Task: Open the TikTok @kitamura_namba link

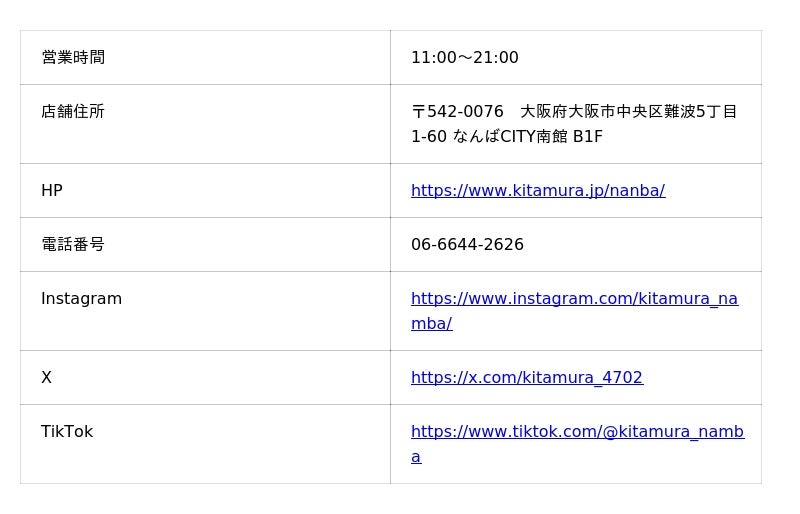Action: tap(578, 444)
